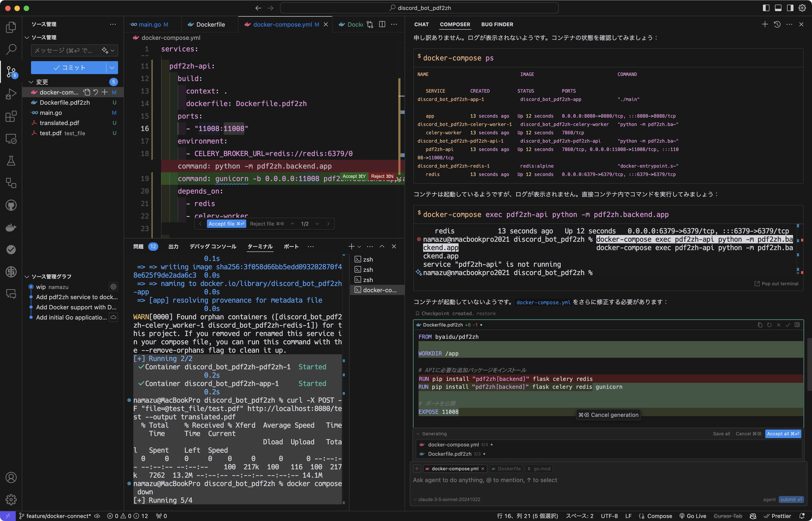Open the Docker view in activity bar

click(x=11, y=227)
